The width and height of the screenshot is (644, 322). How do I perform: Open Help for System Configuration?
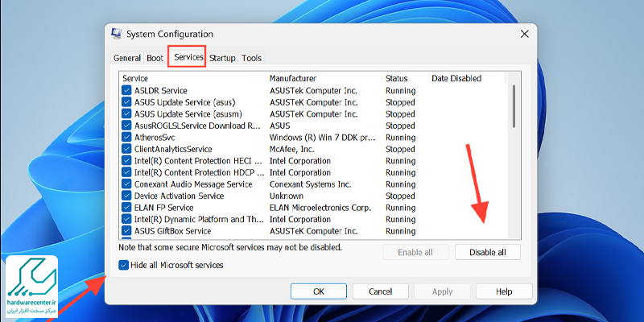point(504,291)
